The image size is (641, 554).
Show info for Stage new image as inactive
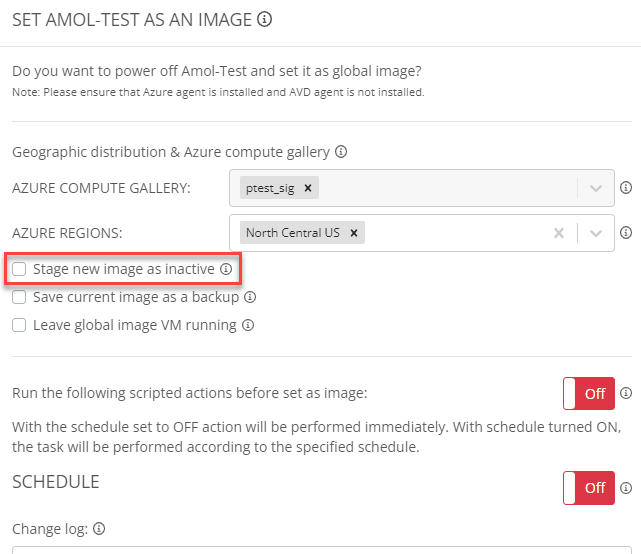(x=226, y=269)
